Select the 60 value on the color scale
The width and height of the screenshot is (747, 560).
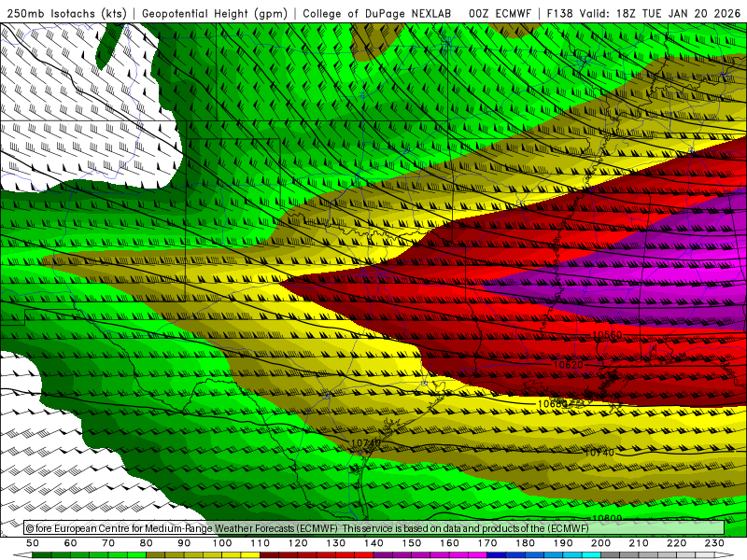71,543
